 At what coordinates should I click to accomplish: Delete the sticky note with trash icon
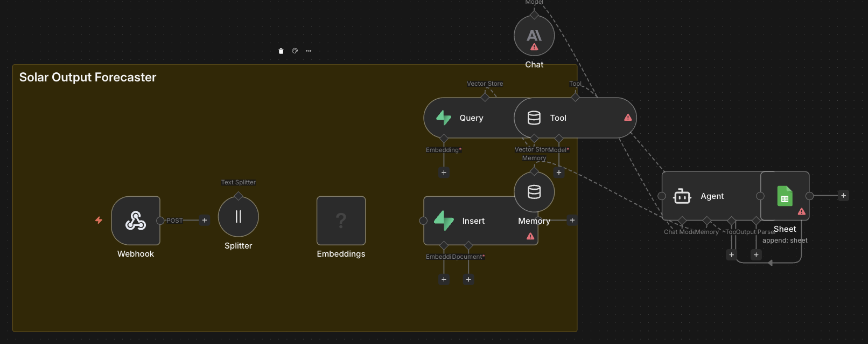click(x=281, y=51)
